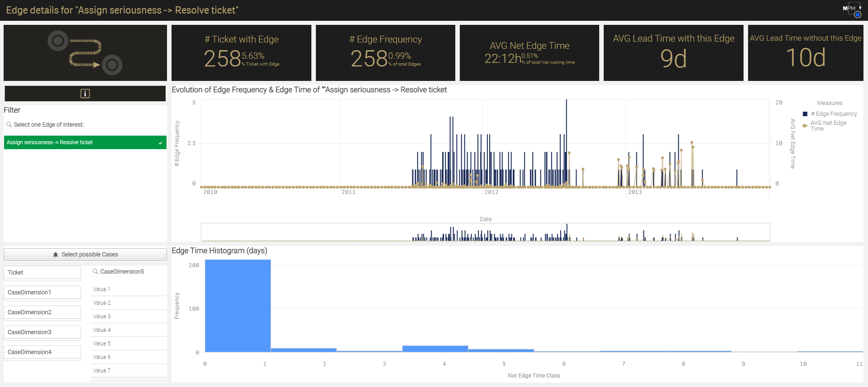
Task: Click 'Select one Edge of interest' search label
Action: pyautogui.click(x=49, y=125)
